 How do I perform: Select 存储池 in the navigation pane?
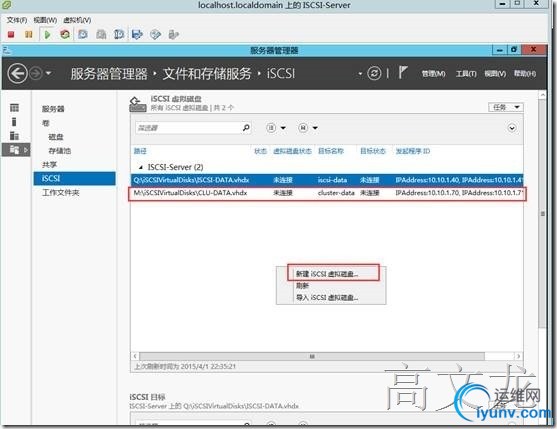60,151
